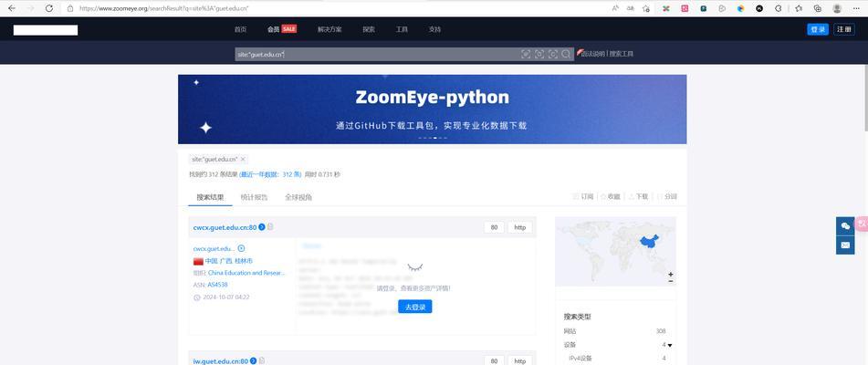Click the blue 登录 button

pos(818,30)
